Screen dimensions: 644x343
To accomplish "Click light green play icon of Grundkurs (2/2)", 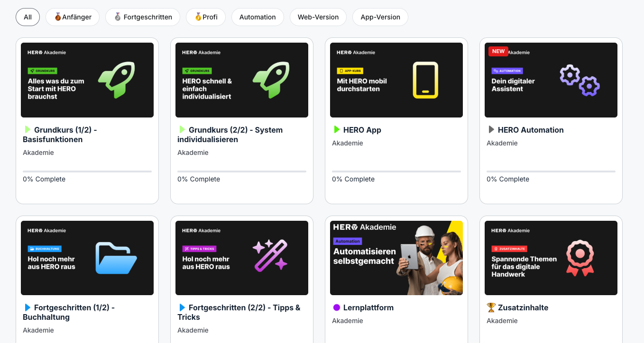I will pyautogui.click(x=182, y=129).
